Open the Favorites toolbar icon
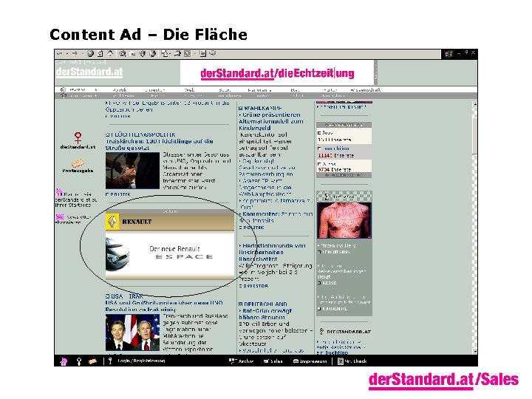The width and height of the screenshot is (532, 399). point(133,54)
